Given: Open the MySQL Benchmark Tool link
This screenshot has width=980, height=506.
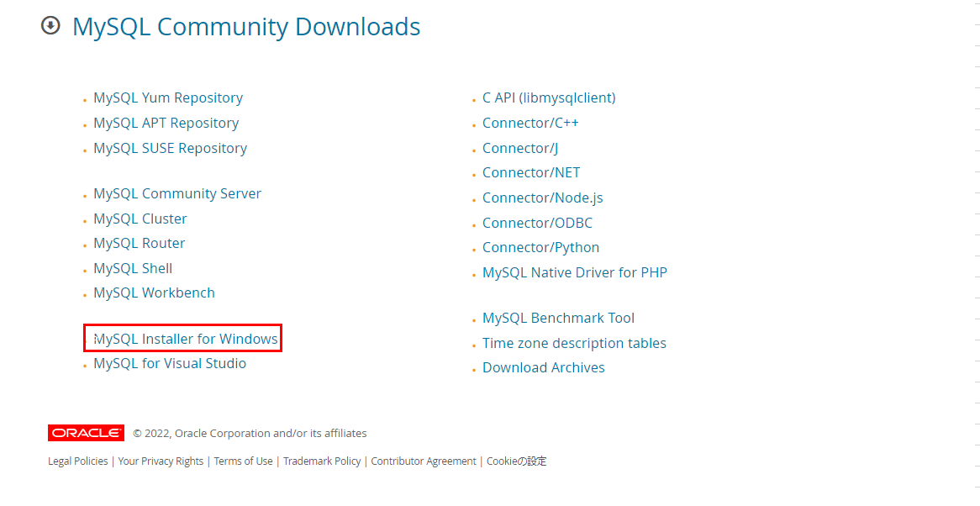Looking at the screenshot, I should tap(559, 318).
